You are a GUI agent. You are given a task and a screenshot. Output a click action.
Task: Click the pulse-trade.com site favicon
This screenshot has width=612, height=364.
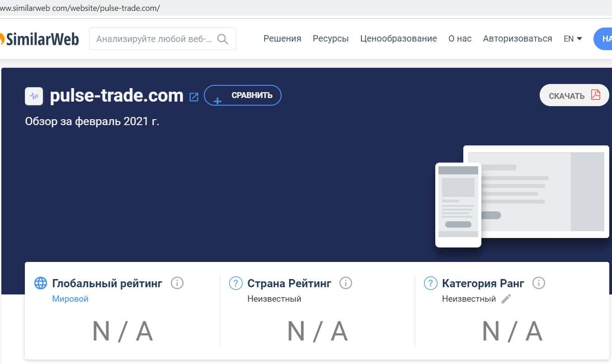(34, 96)
